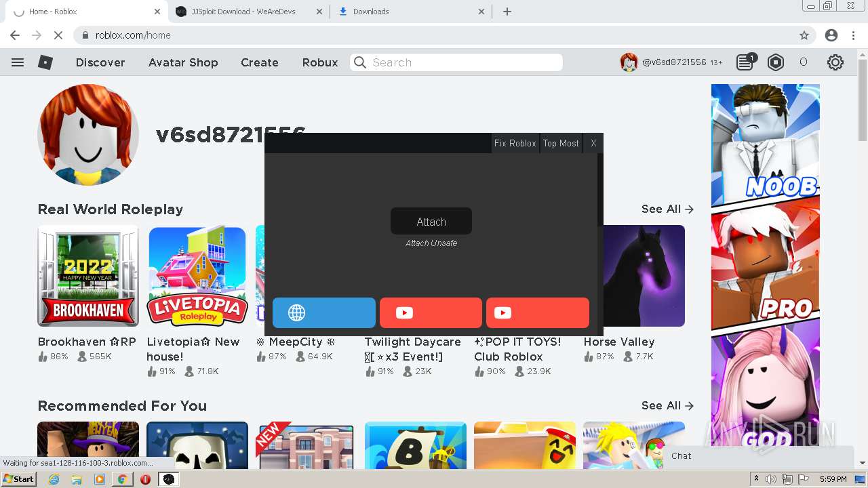
Task: Click the Windows Start button
Action: coord(19,479)
